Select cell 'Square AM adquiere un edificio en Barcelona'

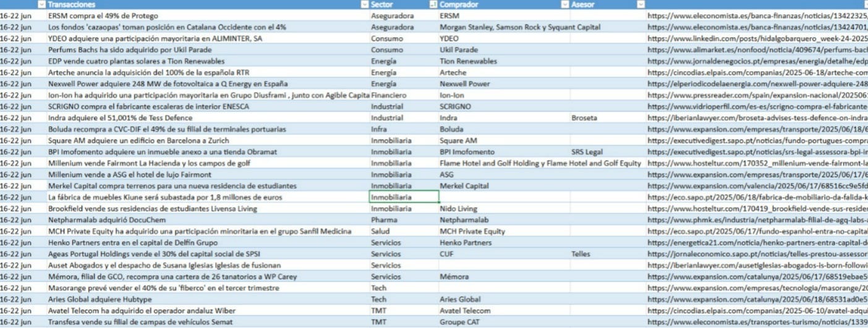click(x=208, y=140)
